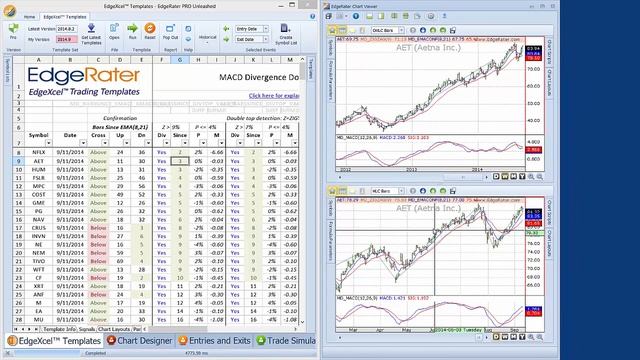
Task: Click Get Latest Templates download icon
Action: point(91,28)
